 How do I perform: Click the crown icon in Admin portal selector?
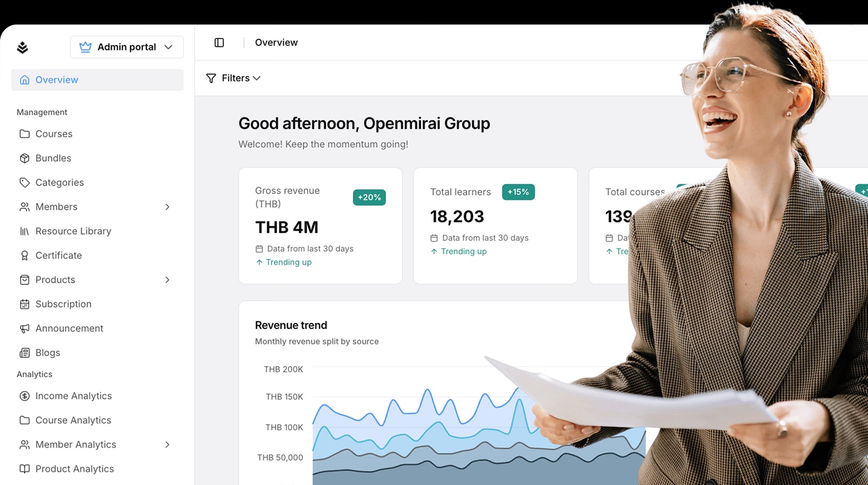tap(85, 47)
